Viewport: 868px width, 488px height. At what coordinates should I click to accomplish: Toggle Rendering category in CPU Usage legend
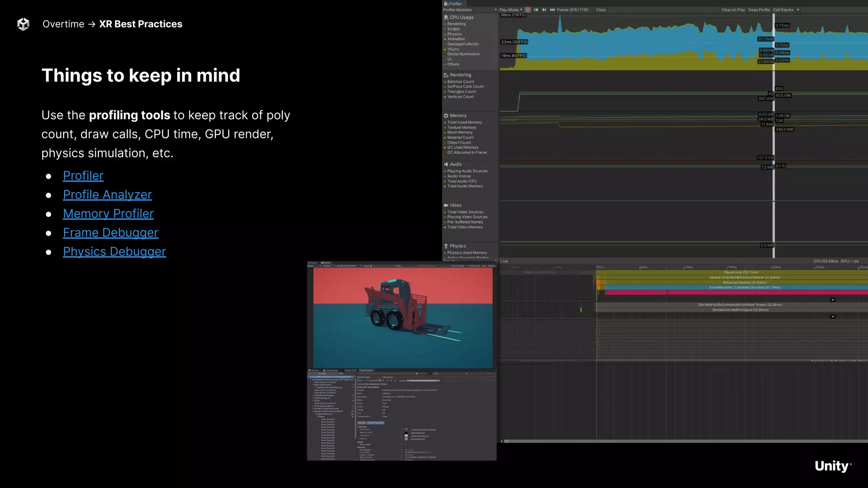click(455, 24)
